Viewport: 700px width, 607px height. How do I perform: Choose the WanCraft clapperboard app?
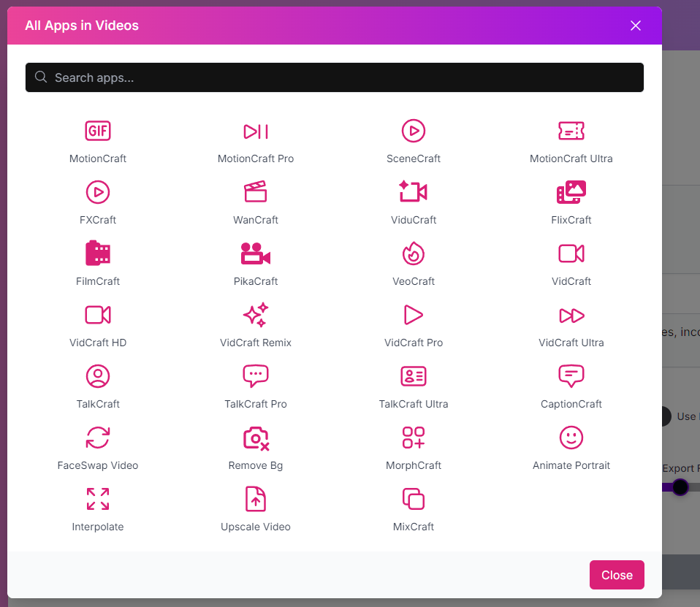pos(255,192)
